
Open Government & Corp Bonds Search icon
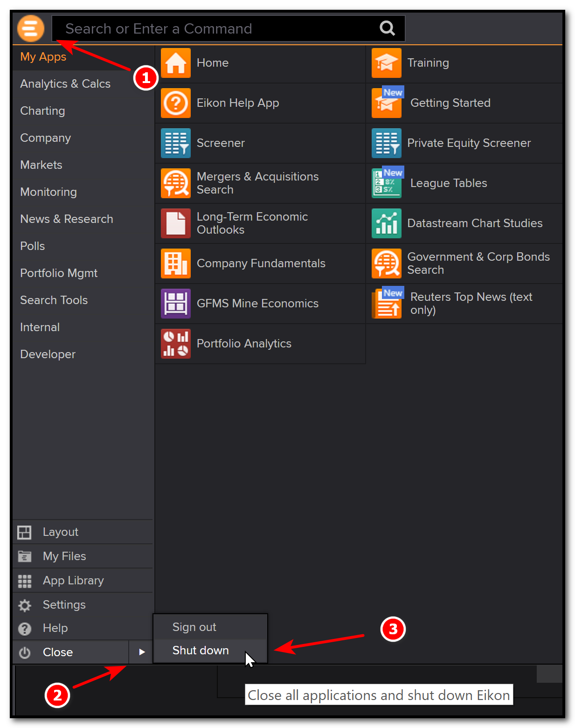pos(387,263)
